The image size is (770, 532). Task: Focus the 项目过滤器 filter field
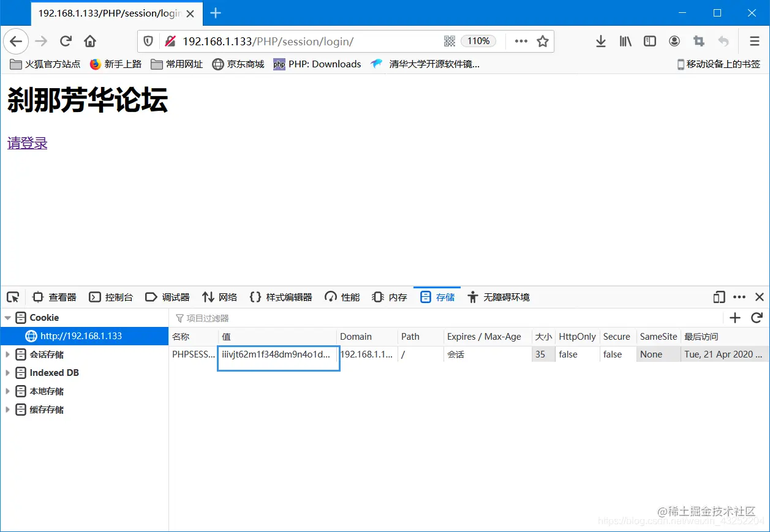coord(446,318)
